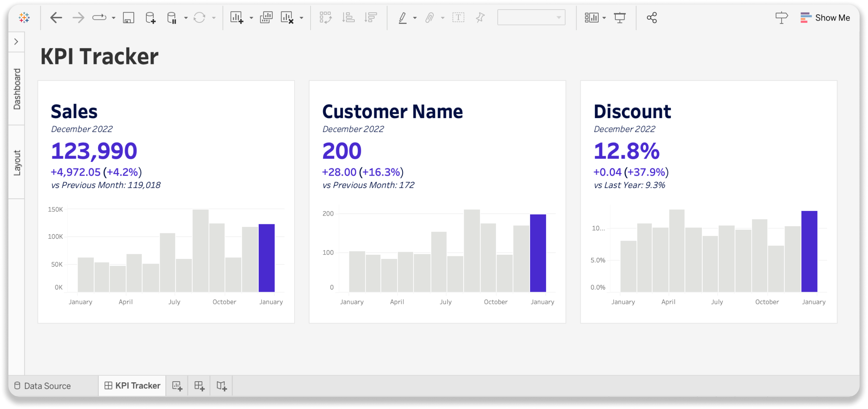Click the show/hide cards icon

[592, 18]
